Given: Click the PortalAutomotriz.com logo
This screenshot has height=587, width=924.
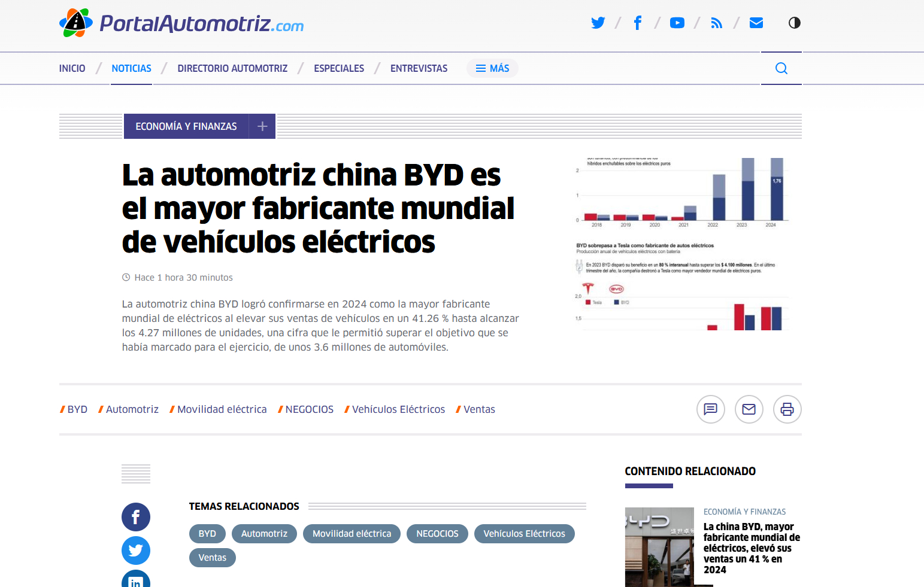Looking at the screenshot, I should click(x=181, y=23).
